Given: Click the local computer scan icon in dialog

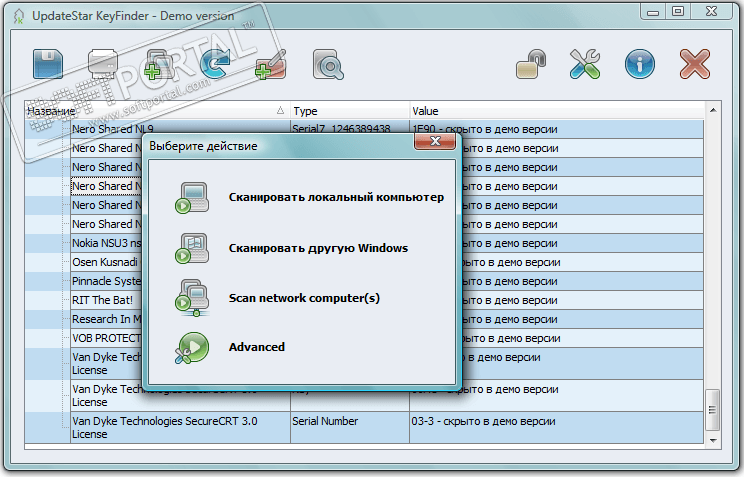Looking at the screenshot, I should [192, 197].
